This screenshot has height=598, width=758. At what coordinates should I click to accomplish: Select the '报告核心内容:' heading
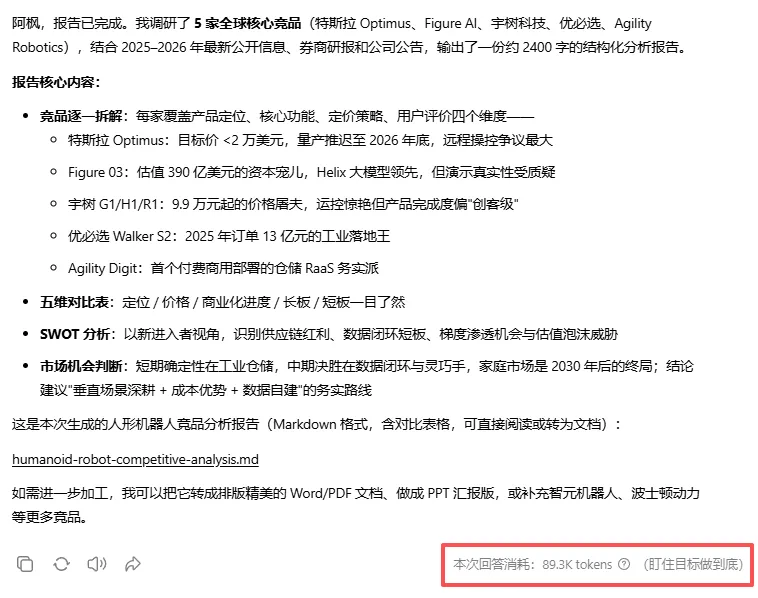(56, 82)
